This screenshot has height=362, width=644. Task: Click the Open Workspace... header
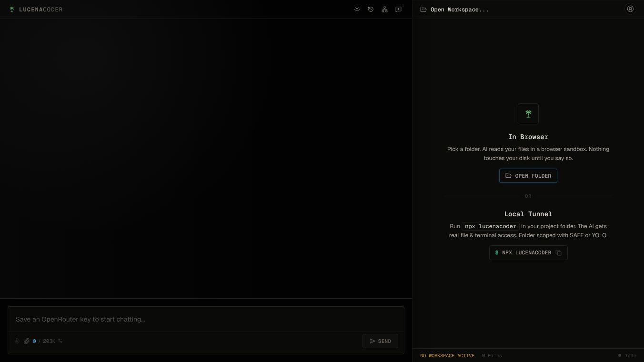point(454,10)
